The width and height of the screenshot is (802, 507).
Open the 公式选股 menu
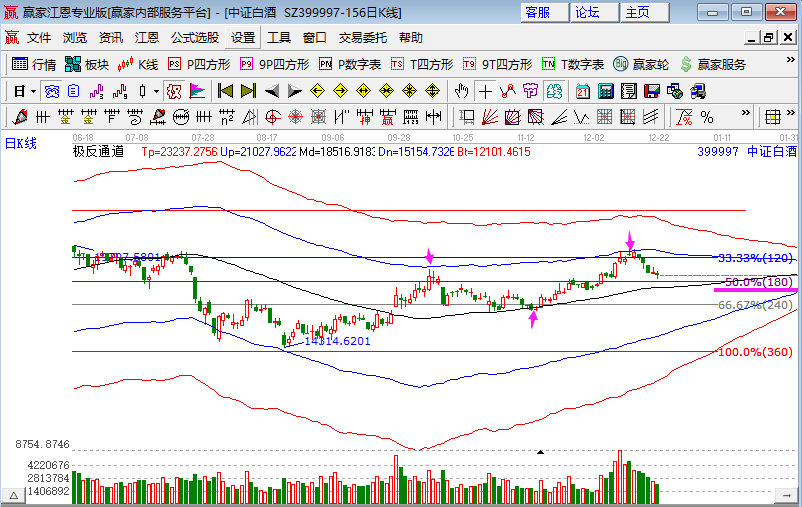195,38
